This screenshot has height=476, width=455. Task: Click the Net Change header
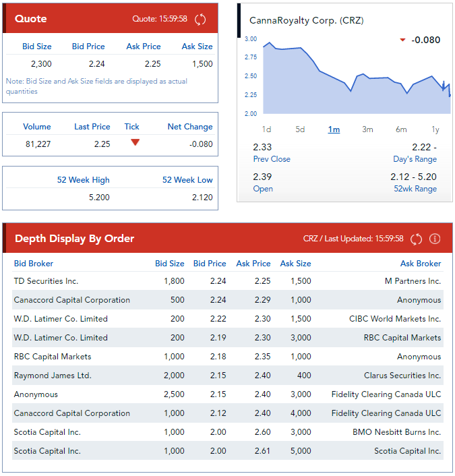tap(190, 127)
